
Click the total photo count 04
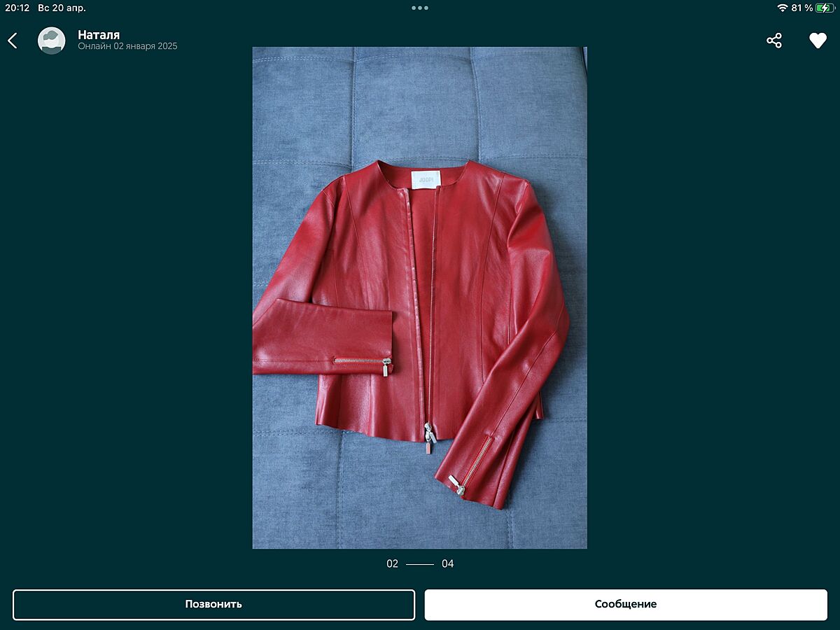[x=447, y=563]
